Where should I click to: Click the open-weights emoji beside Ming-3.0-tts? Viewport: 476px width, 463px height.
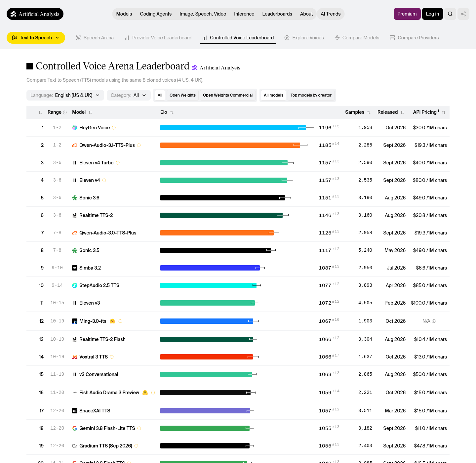[x=112, y=321]
